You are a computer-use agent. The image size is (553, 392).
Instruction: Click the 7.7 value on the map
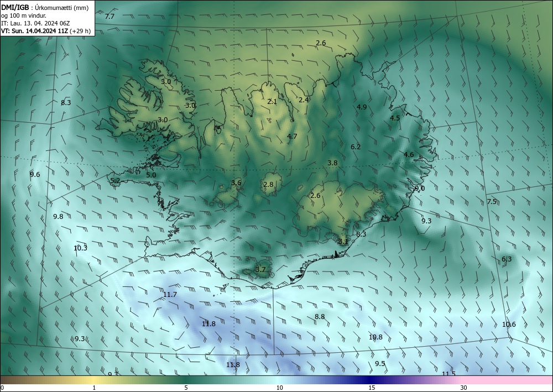(x=109, y=16)
